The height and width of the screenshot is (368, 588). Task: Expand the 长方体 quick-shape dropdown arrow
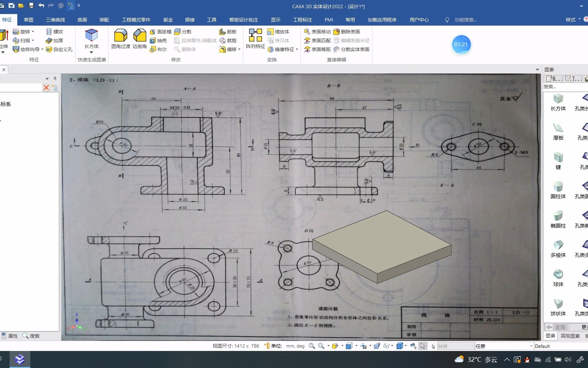(91, 52)
